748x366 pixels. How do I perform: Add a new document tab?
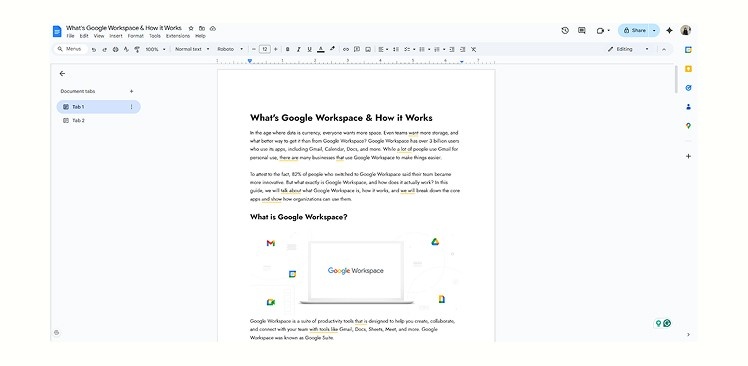coord(131,91)
